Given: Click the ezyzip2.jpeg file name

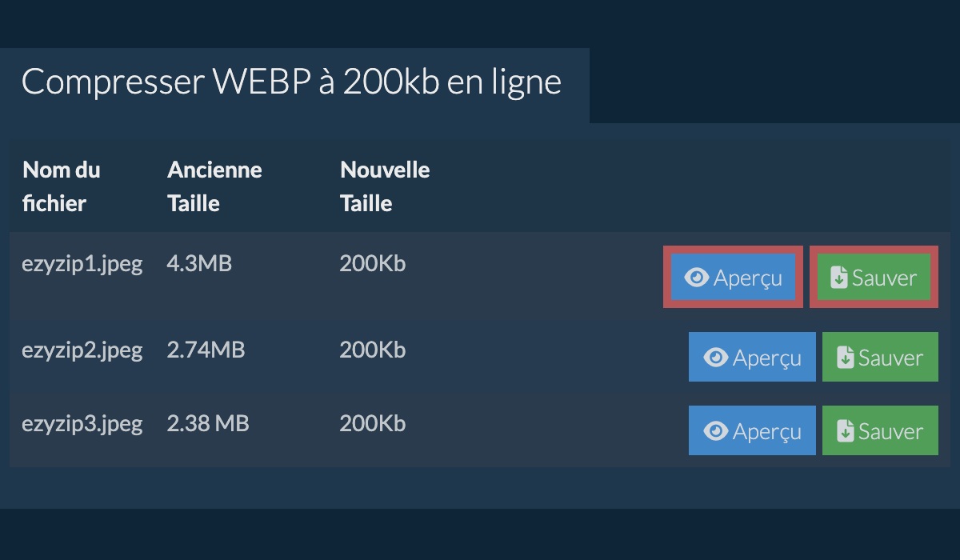Looking at the screenshot, I should pyautogui.click(x=82, y=350).
